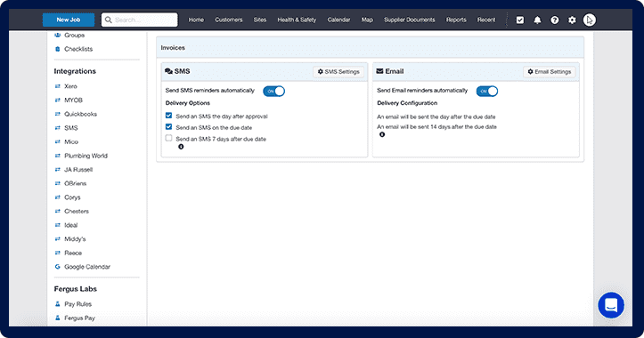Open the Corys integration

72,197
